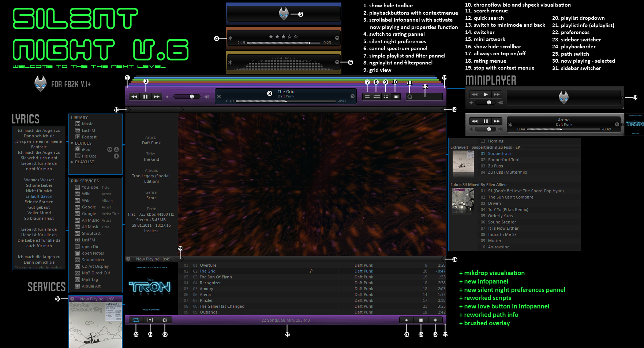Click the plus icon beside file Ops

click(x=116, y=156)
